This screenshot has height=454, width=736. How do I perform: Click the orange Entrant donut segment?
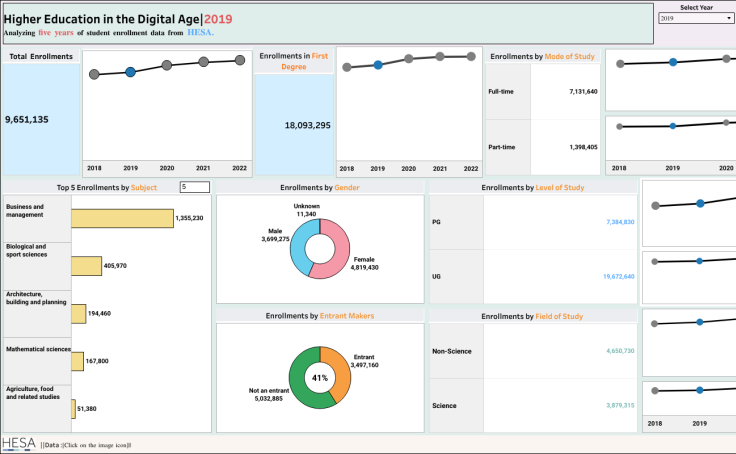336,371
